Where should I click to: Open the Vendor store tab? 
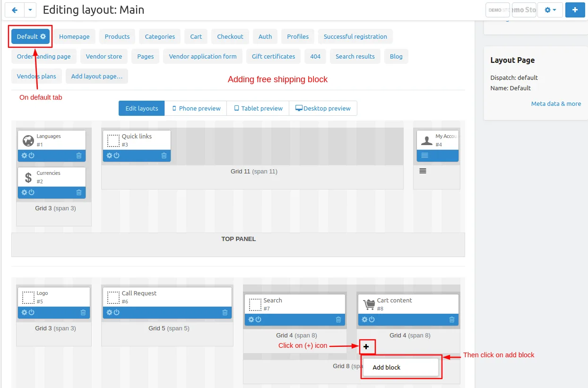(x=104, y=56)
